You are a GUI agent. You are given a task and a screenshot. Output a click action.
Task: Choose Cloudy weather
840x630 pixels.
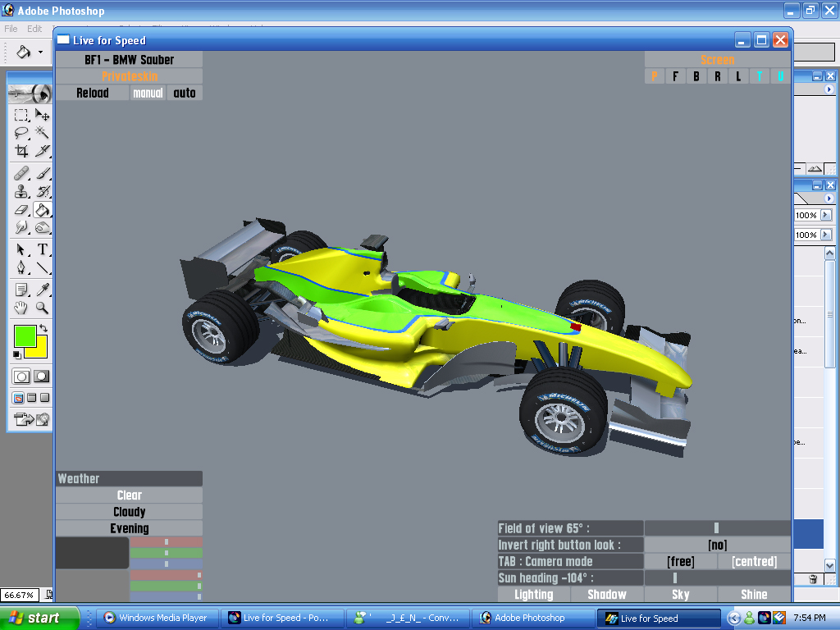coord(129,512)
